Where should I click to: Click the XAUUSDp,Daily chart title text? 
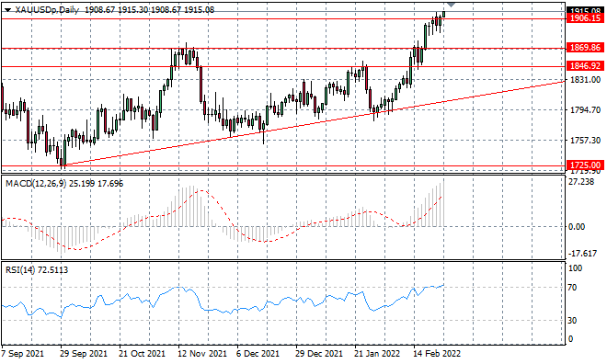(47, 10)
